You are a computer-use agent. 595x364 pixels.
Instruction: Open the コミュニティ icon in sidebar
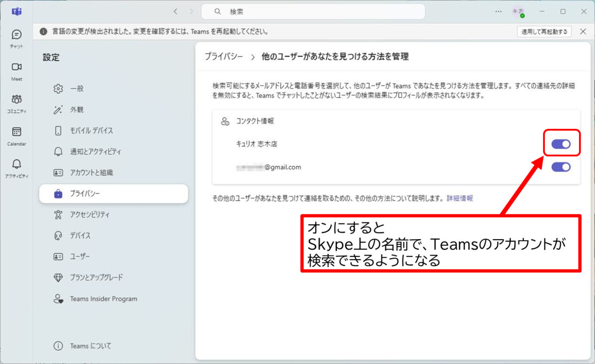click(16, 100)
